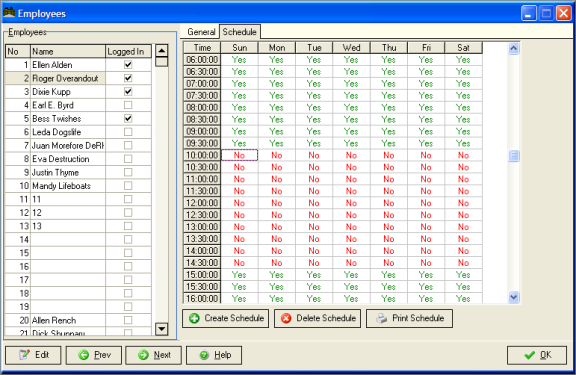Click schedule grid scroll up arrow

point(514,48)
